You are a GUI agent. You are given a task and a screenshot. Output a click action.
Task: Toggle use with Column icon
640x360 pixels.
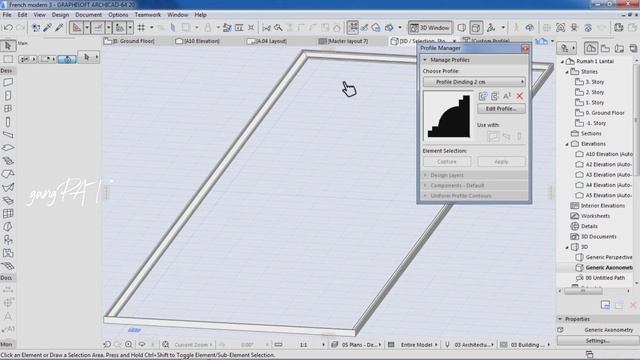[x=519, y=136]
